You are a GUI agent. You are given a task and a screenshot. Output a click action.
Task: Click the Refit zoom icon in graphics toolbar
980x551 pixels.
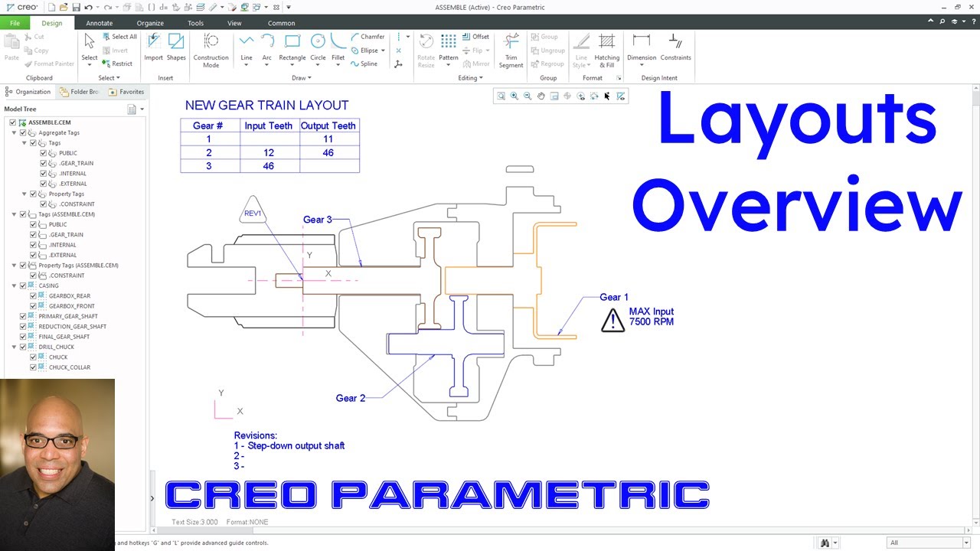point(501,96)
